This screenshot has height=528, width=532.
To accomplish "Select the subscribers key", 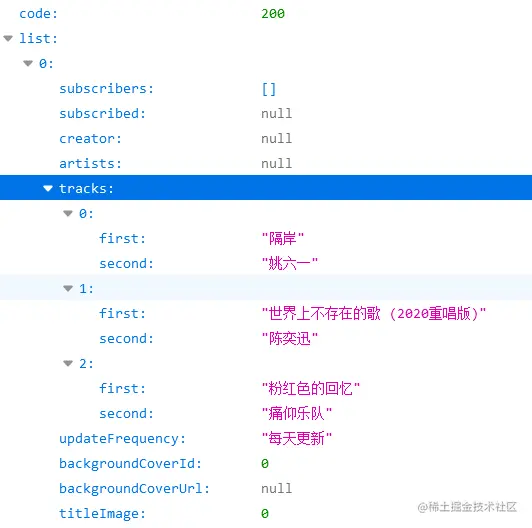I will coord(107,89).
